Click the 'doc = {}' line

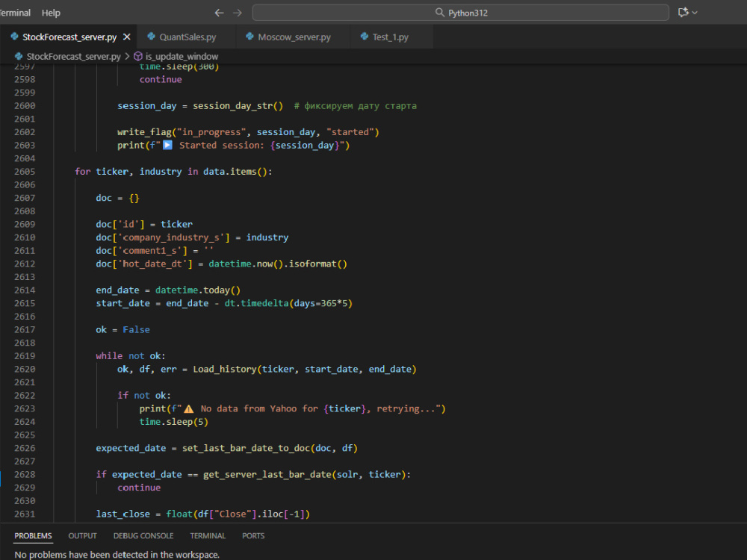tap(118, 198)
